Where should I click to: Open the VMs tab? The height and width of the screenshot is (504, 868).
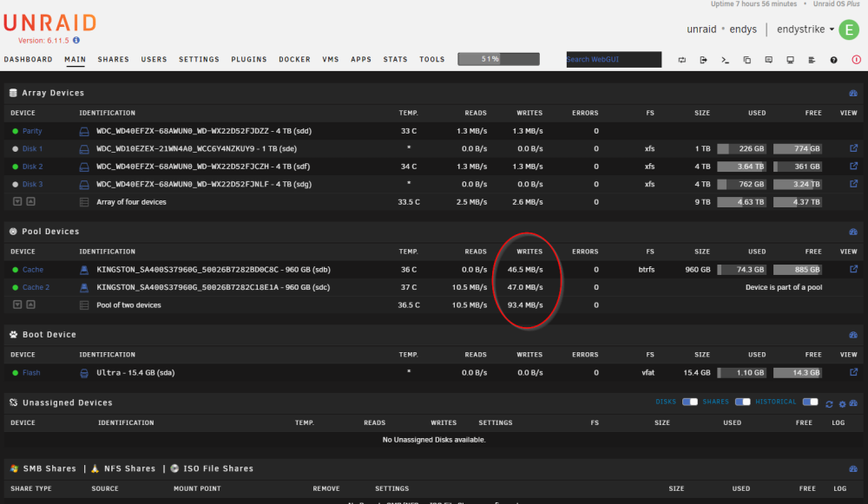pyautogui.click(x=331, y=59)
